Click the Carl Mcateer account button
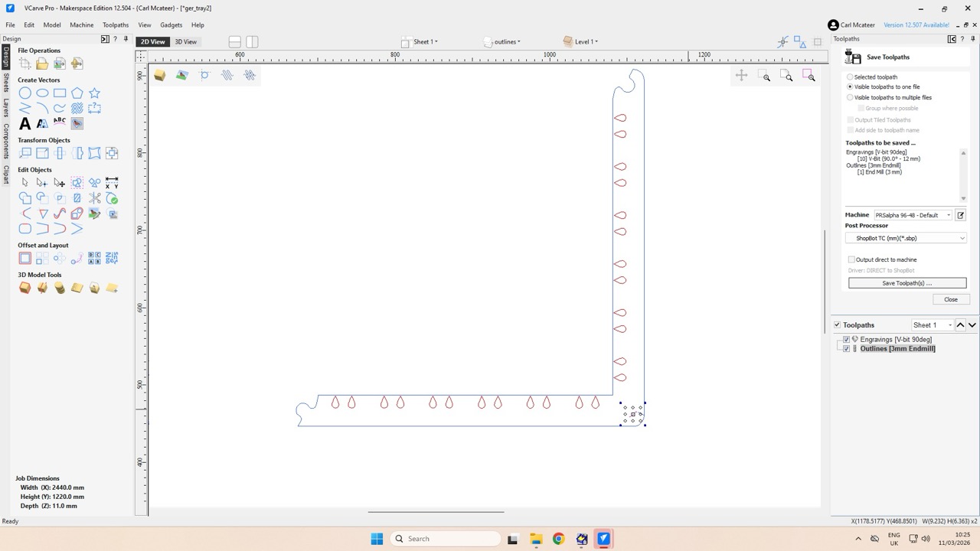Screen dimensions: 980x551 pyautogui.click(x=851, y=25)
